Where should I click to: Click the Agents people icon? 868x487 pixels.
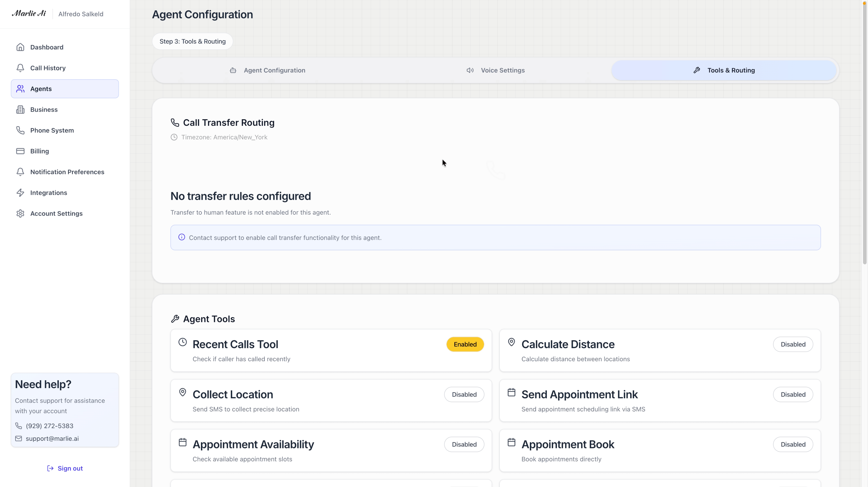20,89
